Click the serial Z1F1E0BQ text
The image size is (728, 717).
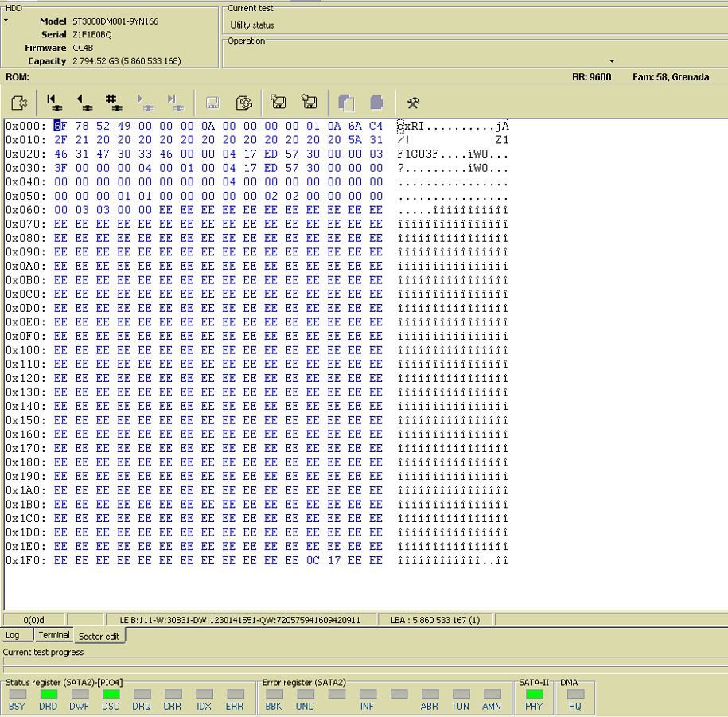tap(92, 34)
